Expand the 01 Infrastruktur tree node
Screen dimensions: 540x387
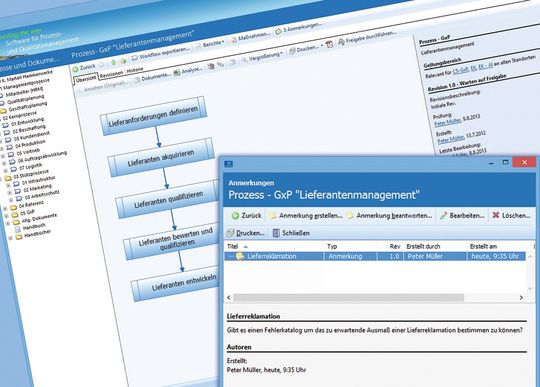(9, 185)
